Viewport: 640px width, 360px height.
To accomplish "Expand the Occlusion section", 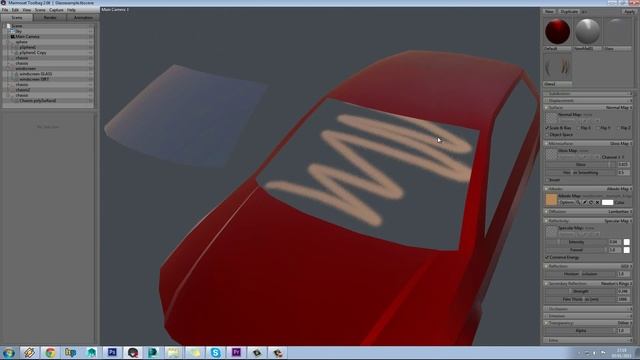I will [588, 309].
